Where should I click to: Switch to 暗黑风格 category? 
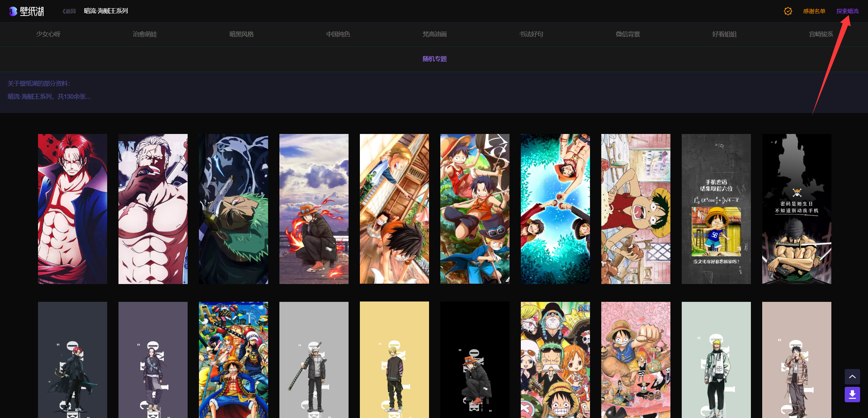click(x=241, y=34)
